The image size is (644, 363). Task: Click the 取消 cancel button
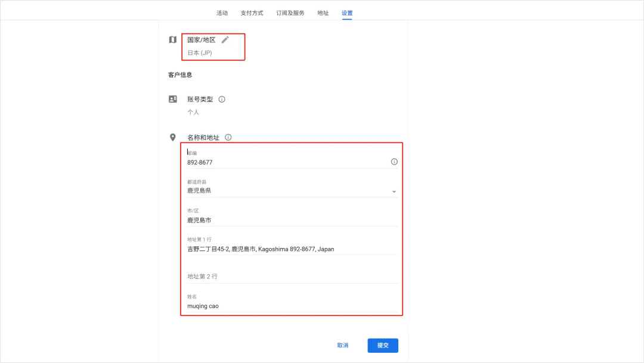click(343, 345)
